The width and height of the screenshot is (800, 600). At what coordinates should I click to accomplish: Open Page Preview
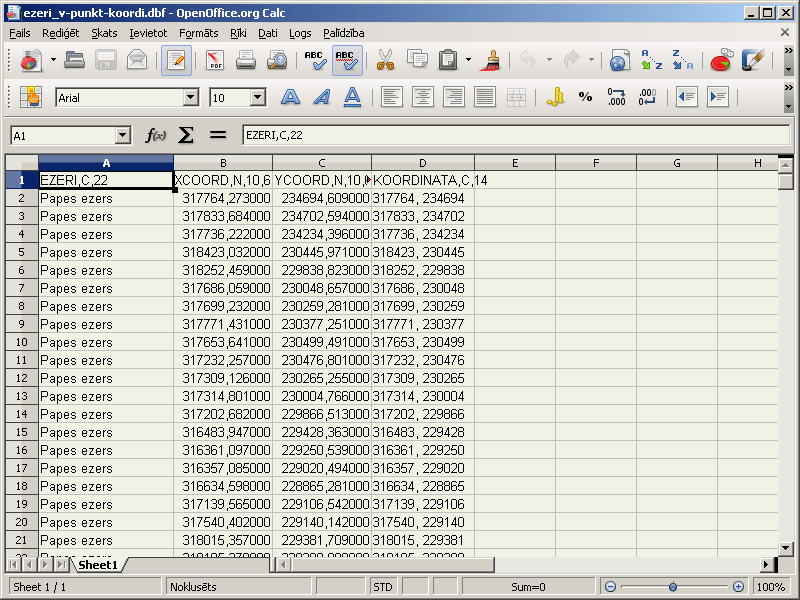click(x=277, y=61)
